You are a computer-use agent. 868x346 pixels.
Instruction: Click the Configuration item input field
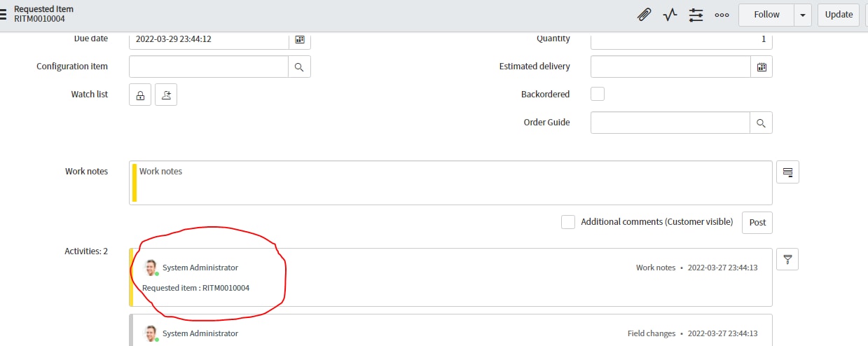click(x=209, y=67)
